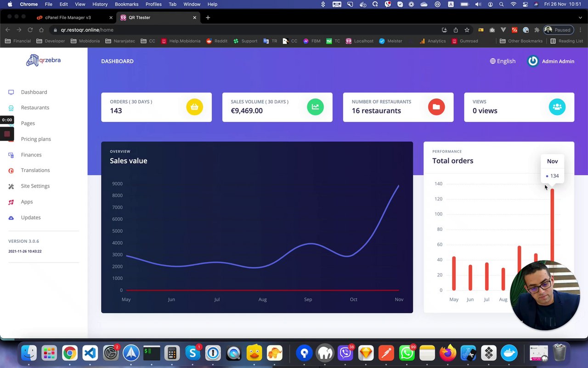Click the cyan views users icon

point(557,107)
